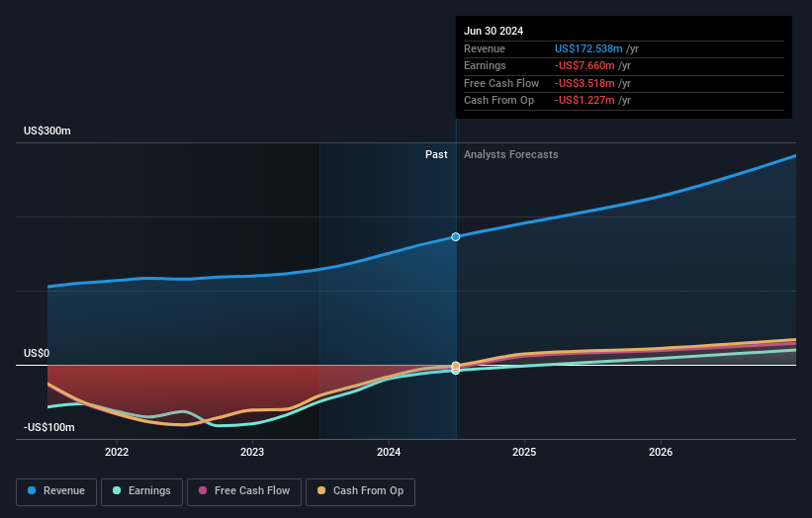
Task: Click the -US$3.518m free cash flow value
Action: coord(585,83)
